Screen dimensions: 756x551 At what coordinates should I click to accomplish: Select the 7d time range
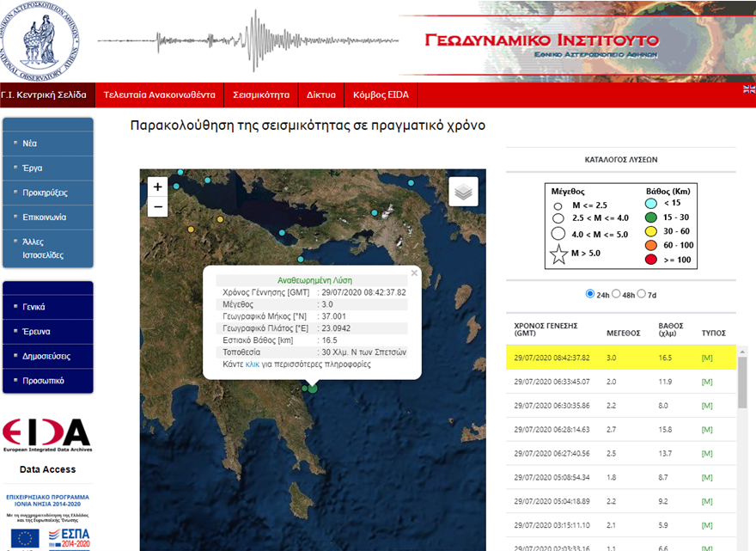[x=641, y=294]
